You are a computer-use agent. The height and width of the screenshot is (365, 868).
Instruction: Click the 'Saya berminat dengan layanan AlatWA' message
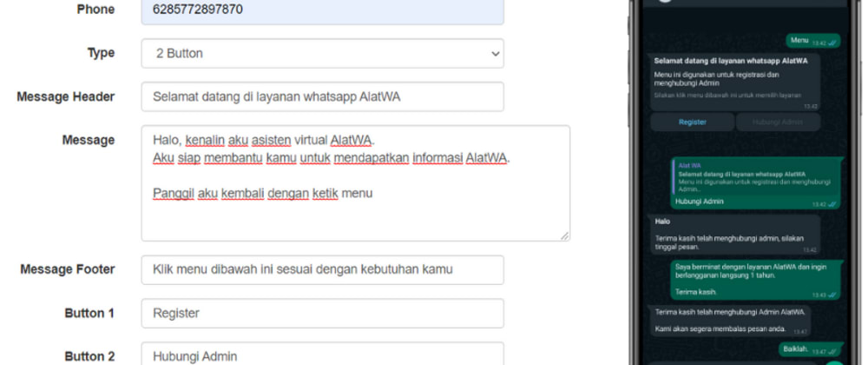point(756,280)
